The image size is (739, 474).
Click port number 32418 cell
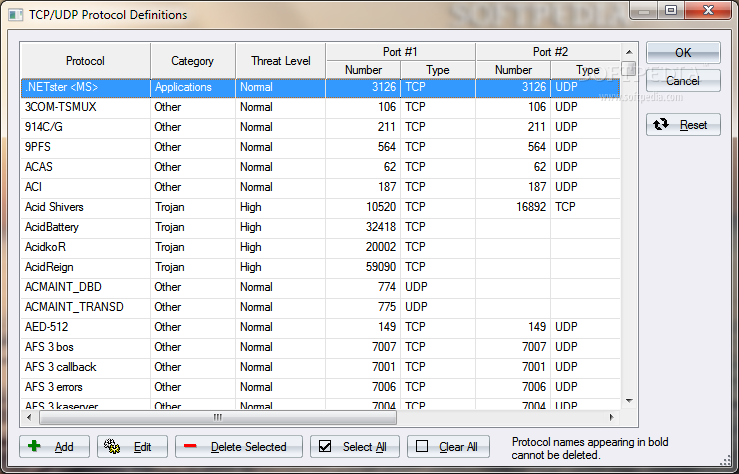tap(363, 227)
